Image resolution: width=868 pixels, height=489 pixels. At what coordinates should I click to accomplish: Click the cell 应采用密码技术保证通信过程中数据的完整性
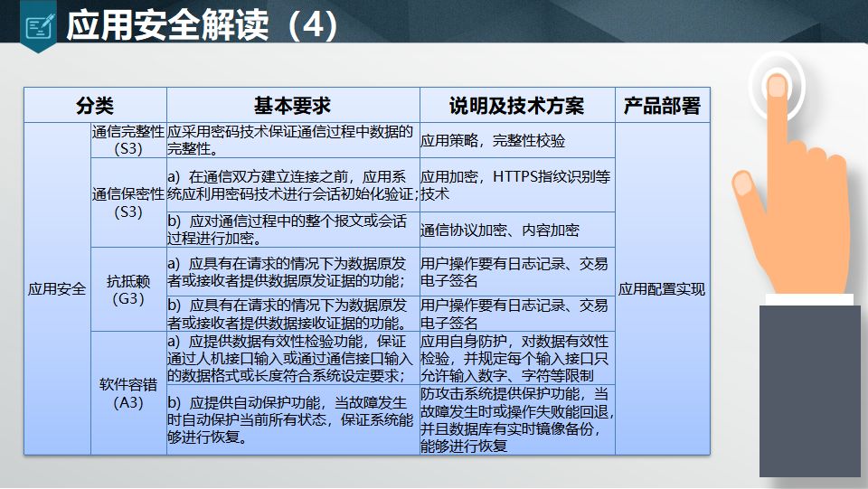pos(293,140)
